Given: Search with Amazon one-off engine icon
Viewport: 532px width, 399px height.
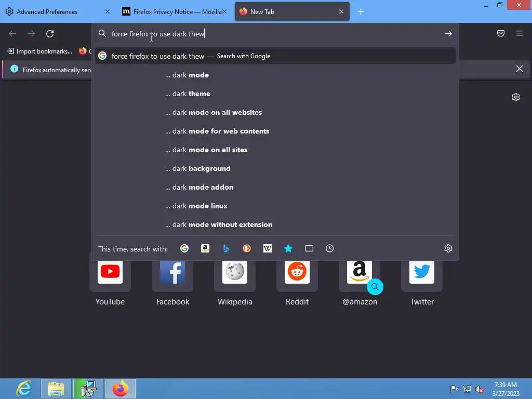Looking at the screenshot, I should 205,249.
